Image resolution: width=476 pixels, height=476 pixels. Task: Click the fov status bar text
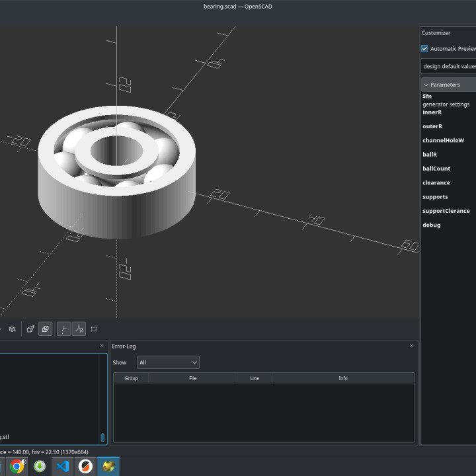click(44, 452)
